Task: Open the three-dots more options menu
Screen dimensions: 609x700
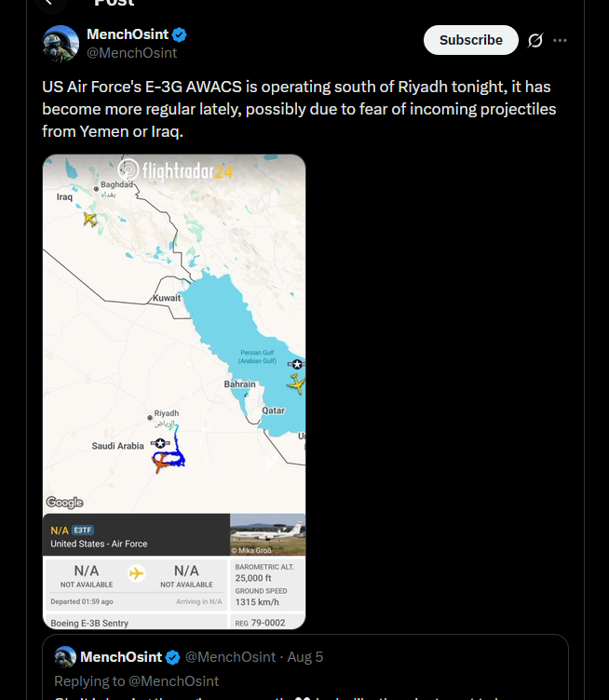Action: coord(560,41)
